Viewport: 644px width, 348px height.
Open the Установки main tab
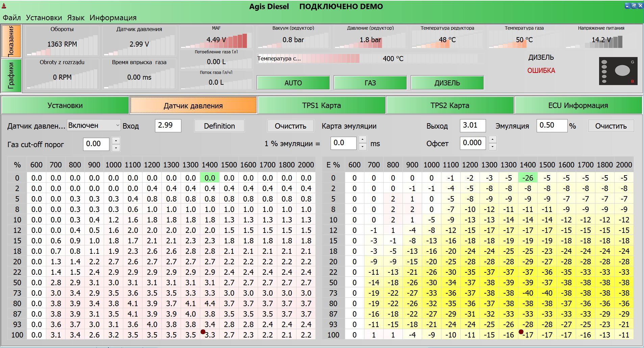pos(65,105)
